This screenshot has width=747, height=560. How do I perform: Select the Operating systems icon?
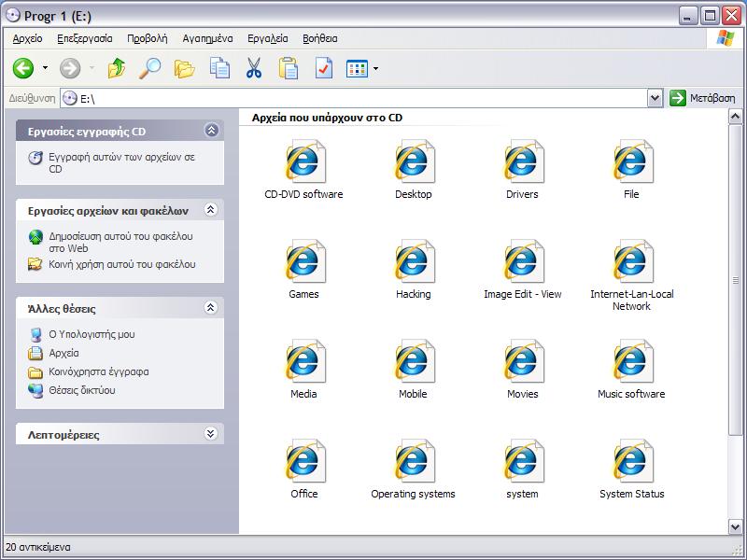coord(413,461)
